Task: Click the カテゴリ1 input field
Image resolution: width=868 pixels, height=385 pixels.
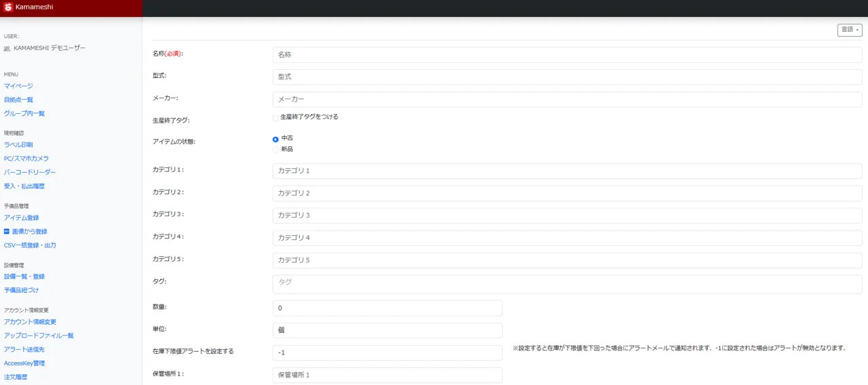Action: (567, 171)
